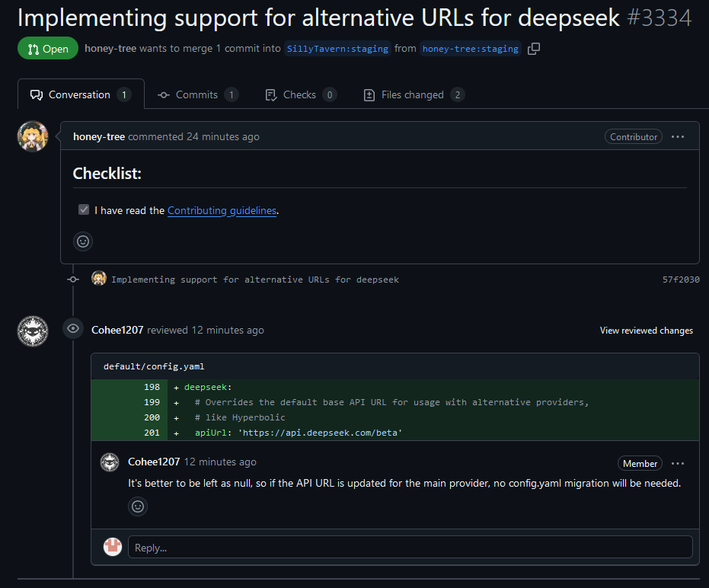Open the Commits tab

coord(197,94)
